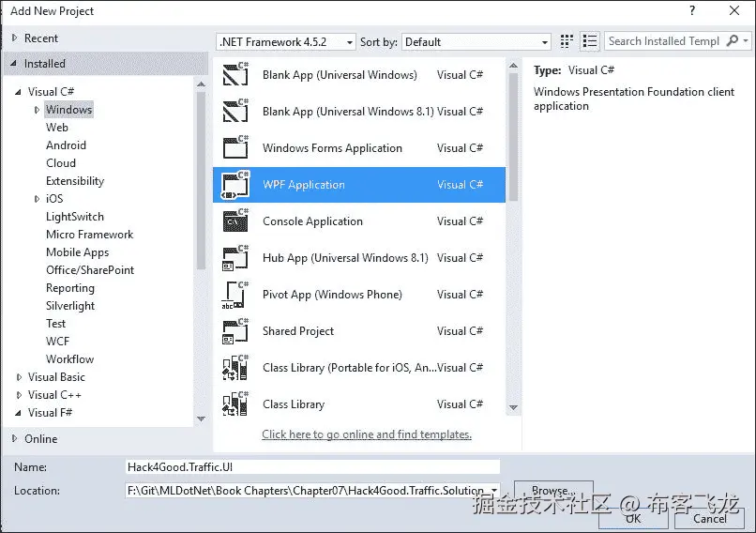This screenshot has height=533, width=756.
Task: Collapse the Visual F# node
Action: click(19, 412)
